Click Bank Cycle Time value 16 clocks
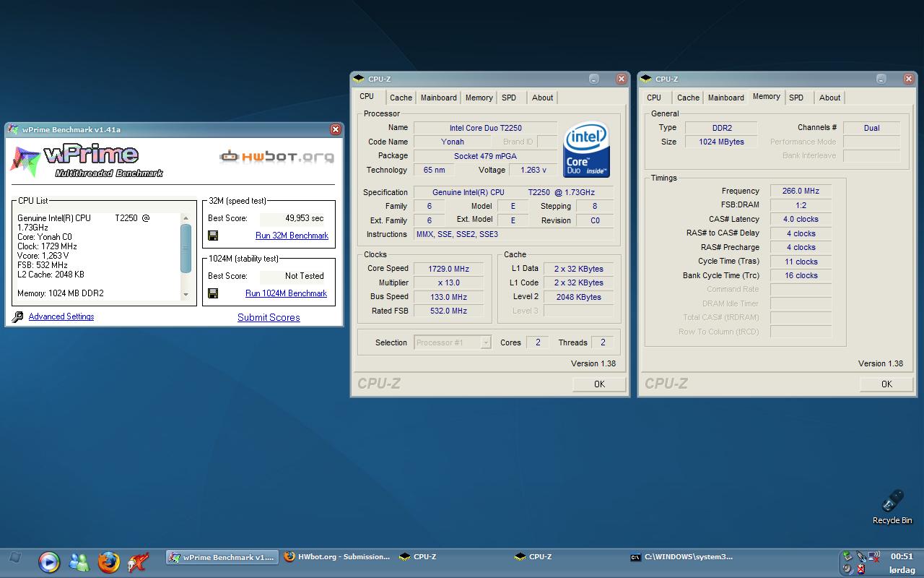 (x=801, y=275)
